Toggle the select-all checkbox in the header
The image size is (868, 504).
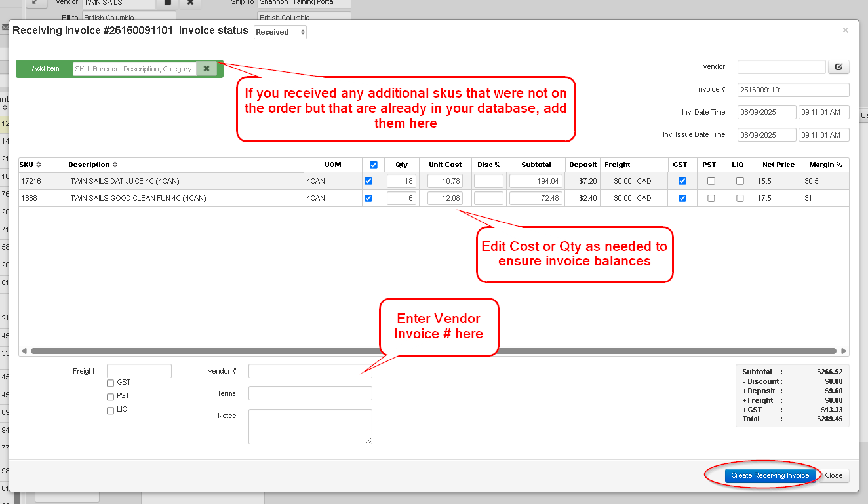click(374, 165)
